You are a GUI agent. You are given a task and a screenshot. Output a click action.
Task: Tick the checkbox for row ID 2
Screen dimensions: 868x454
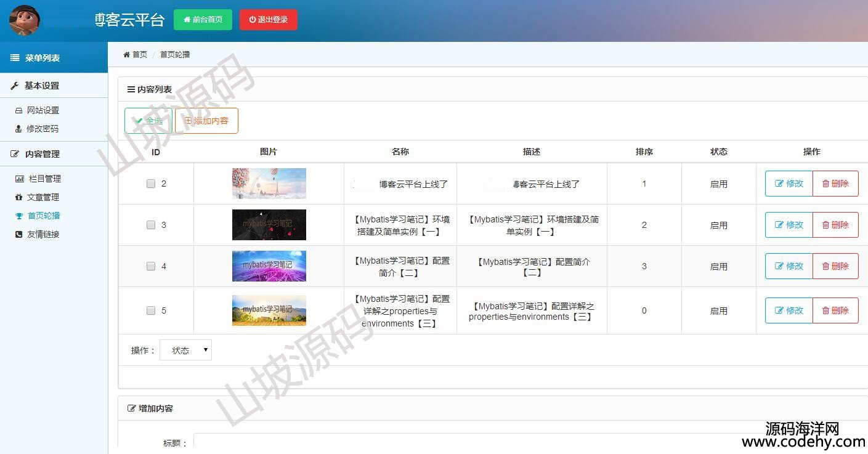pyautogui.click(x=151, y=184)
